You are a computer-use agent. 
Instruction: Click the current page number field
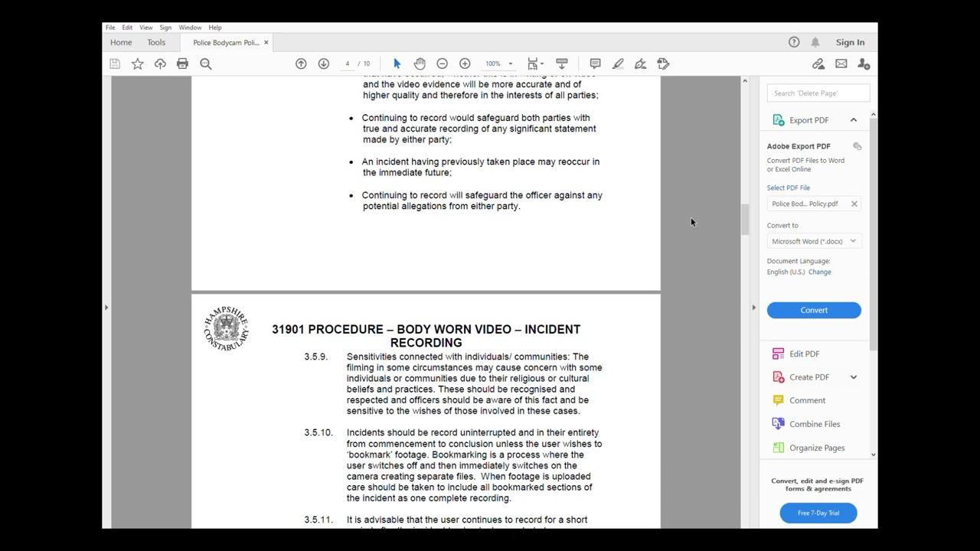347,64
